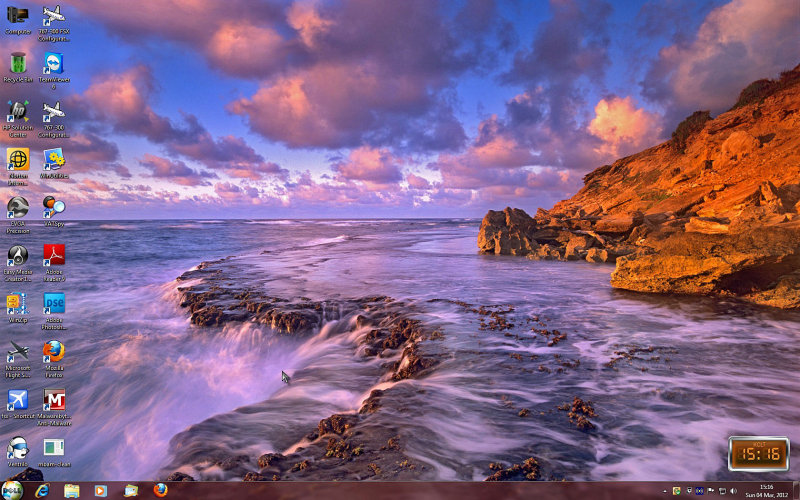Show hidden system tray icons
This screenshot has width=800, height=500.
664,491
